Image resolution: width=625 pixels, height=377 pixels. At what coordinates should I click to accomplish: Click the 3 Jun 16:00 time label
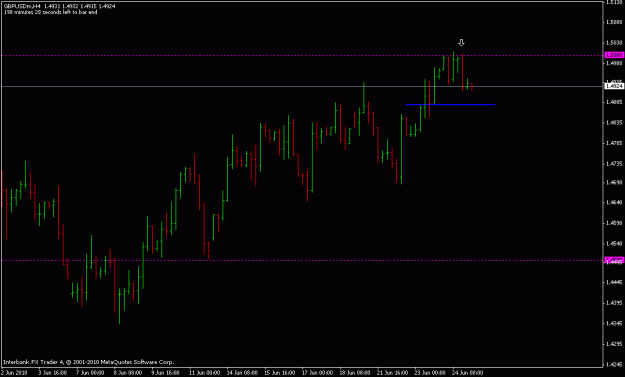click(53, 373)
